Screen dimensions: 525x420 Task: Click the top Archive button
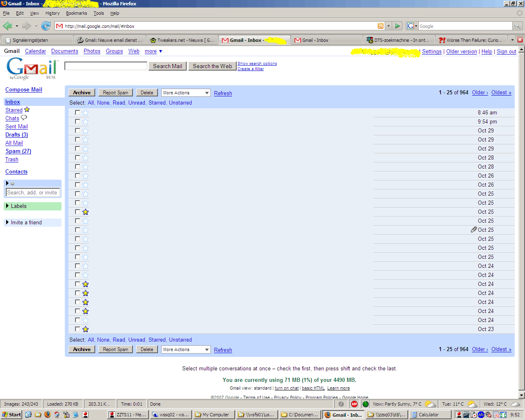[x=82, y=93]
